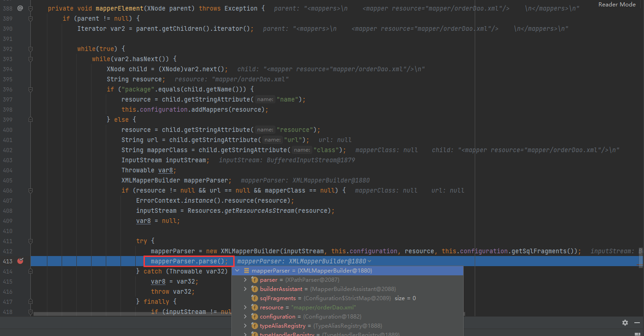
Task: Click the "package" string literal on line 396
Action: pyautogui.click(x=138, y=89)
